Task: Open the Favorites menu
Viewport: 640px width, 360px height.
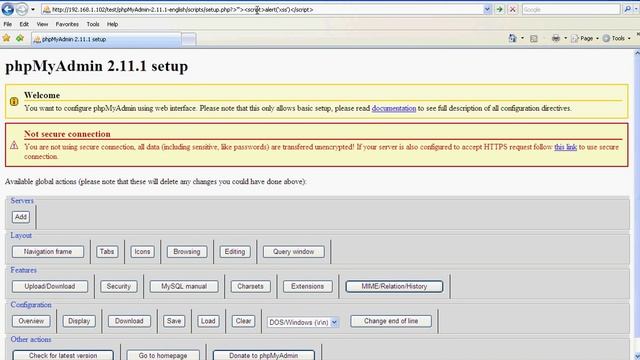Action: pyautogui.click(x=67, y=24)
